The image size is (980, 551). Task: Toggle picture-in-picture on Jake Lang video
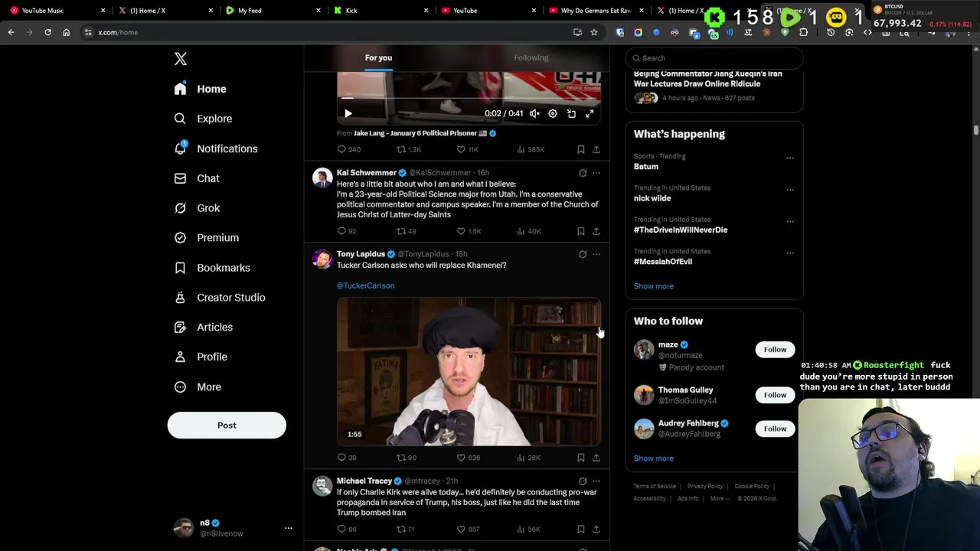[571, 113]
